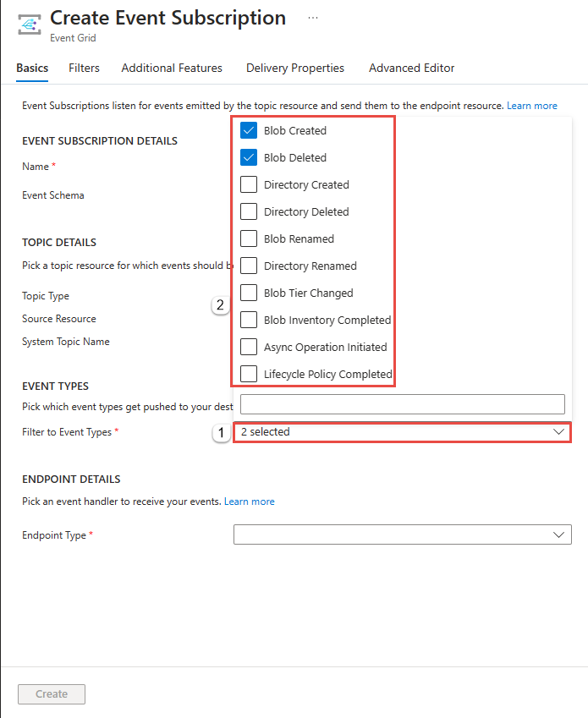Enable the Directory Deleted checkbox
The width and height of the screenshot is (588, 718).
[249, 211]
